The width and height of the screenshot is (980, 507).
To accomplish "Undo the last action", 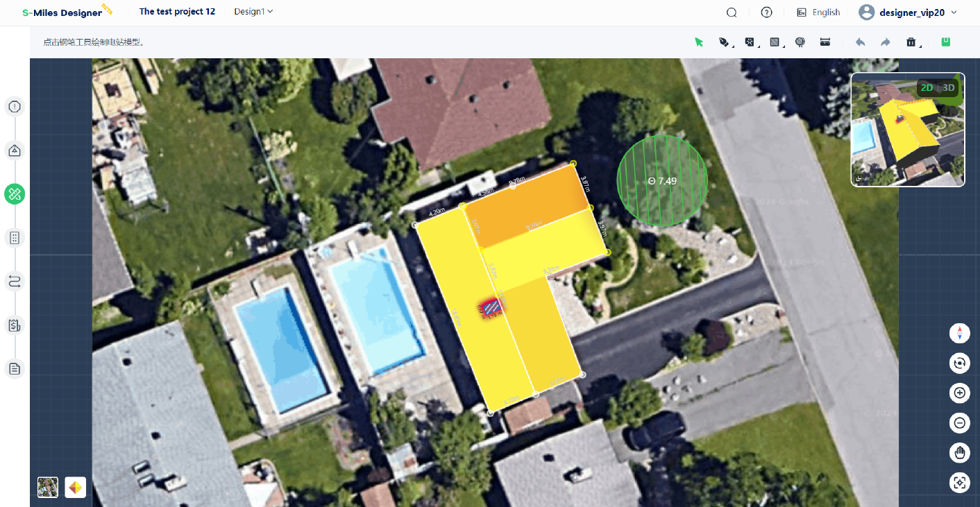I will (860, 42).
